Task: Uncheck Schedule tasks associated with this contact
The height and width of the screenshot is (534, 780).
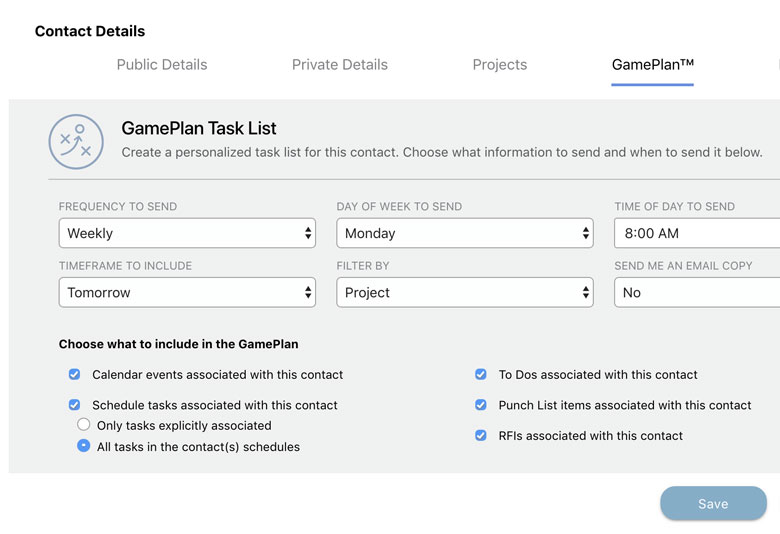Action: click(x=74, y=405)
